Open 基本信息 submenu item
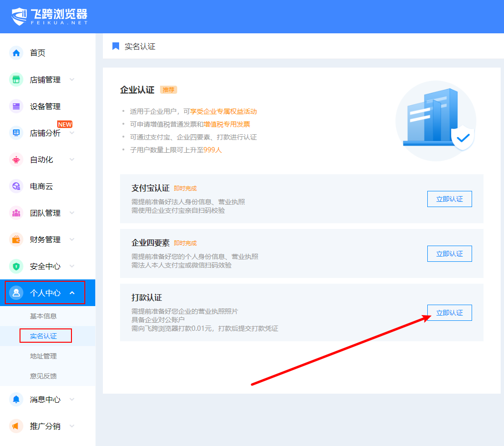The width and height of the screenshot is (504, 446). coord(43,316)
